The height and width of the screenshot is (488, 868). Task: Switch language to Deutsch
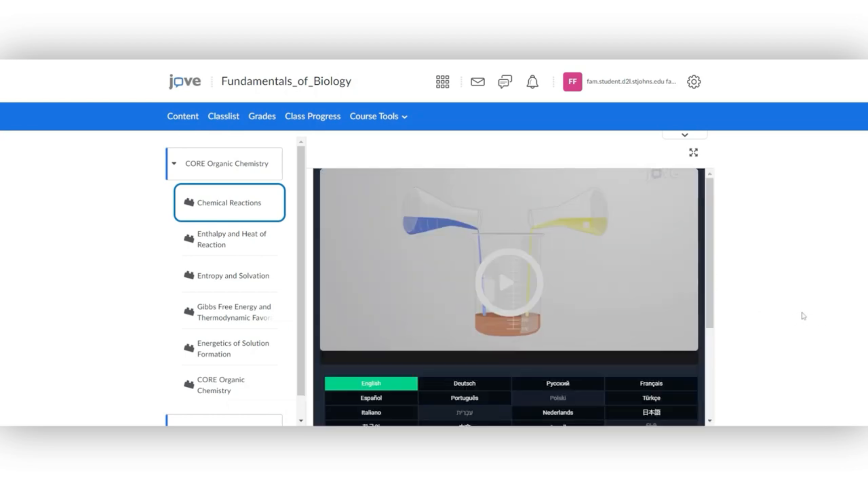tap(464, 384)
